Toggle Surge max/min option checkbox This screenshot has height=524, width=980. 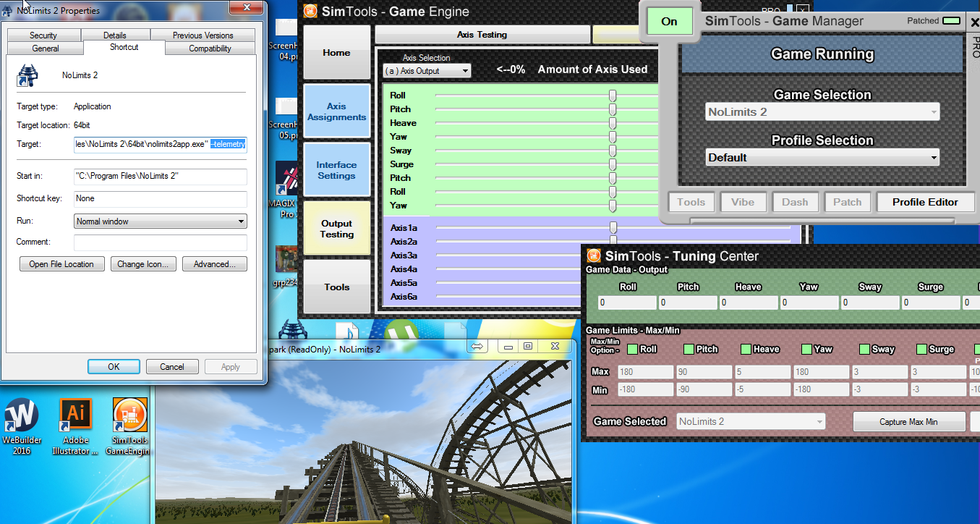click(x=921, y=349)
